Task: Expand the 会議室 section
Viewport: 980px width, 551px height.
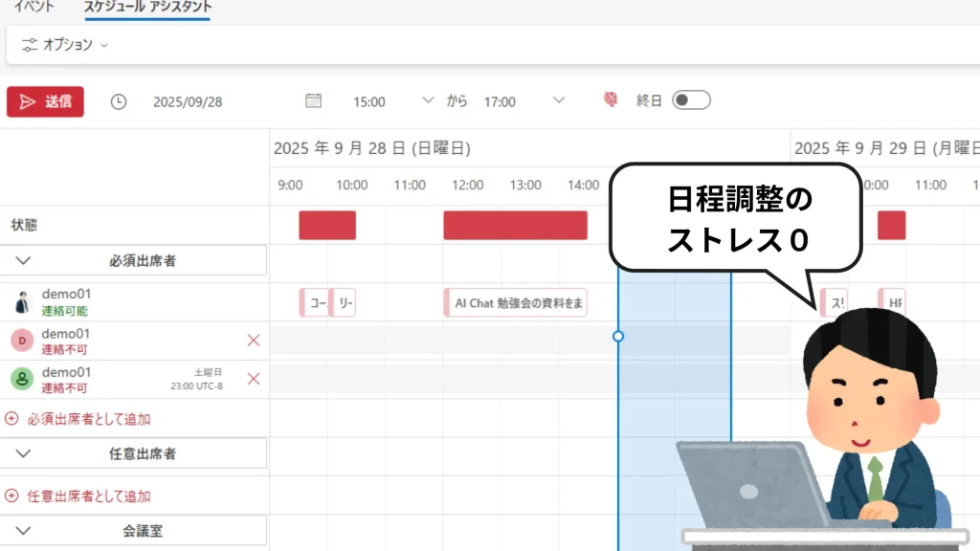Action: tap(24, 530)
